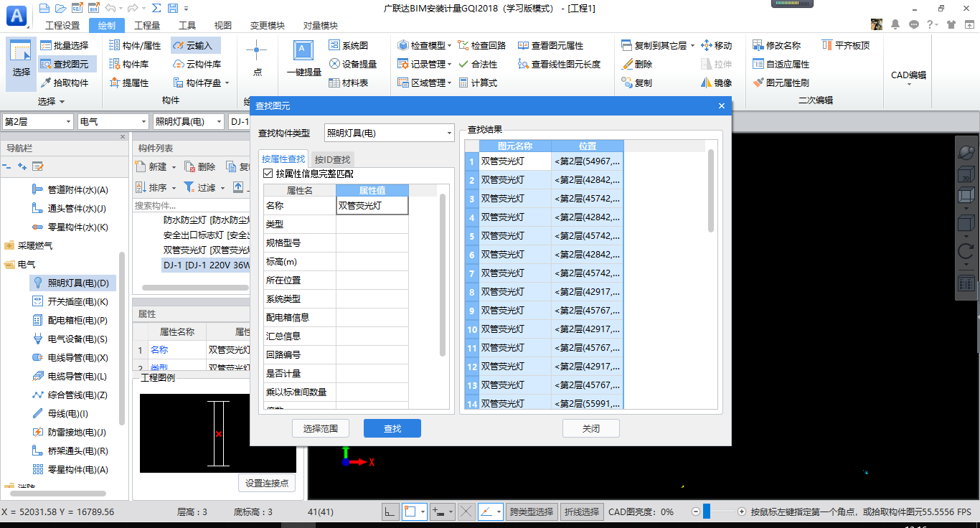Click the blue 查找 search button
The width and height of the screenshot is (980, 528).
tap(392, 428)
